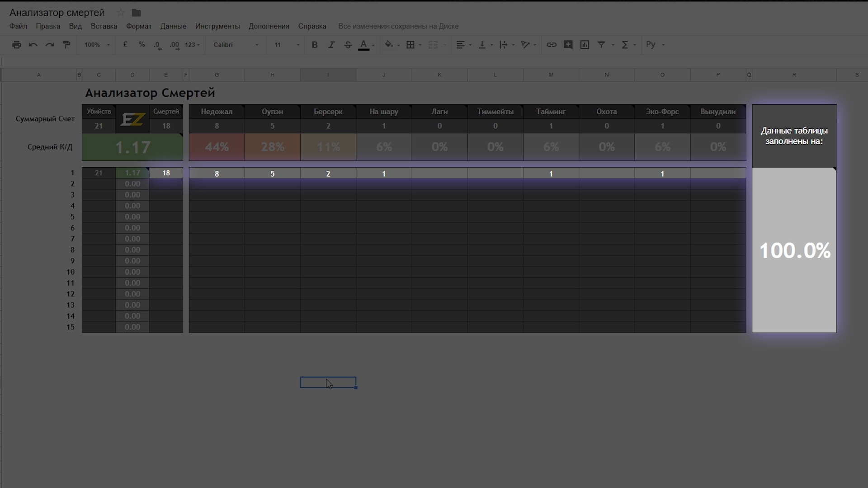Insert a comment
The width and height of the screenshot is (868, 488).
(x=568, y=45)
